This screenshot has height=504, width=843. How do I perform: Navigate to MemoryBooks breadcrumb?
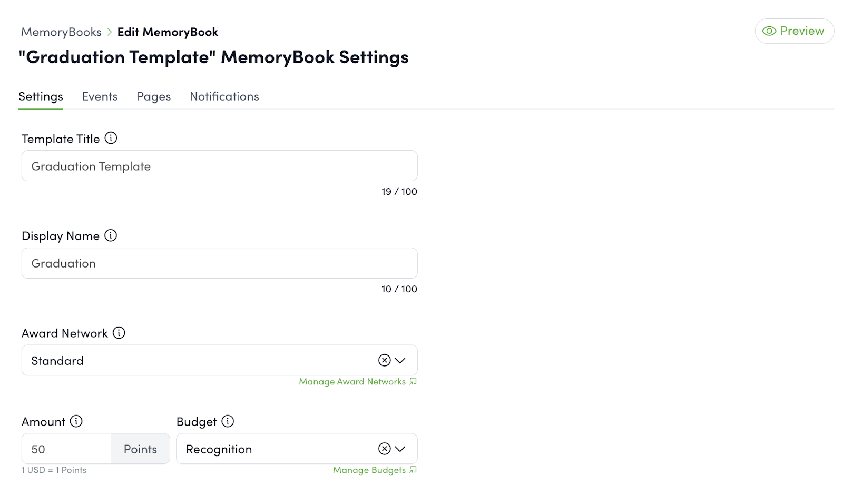[61, 32]
